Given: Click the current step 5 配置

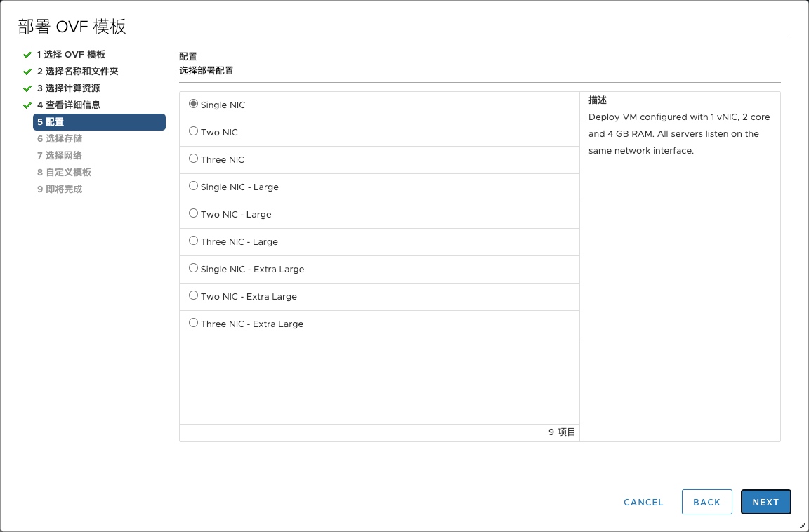Looking at the screenshot, I should [99, 122].
